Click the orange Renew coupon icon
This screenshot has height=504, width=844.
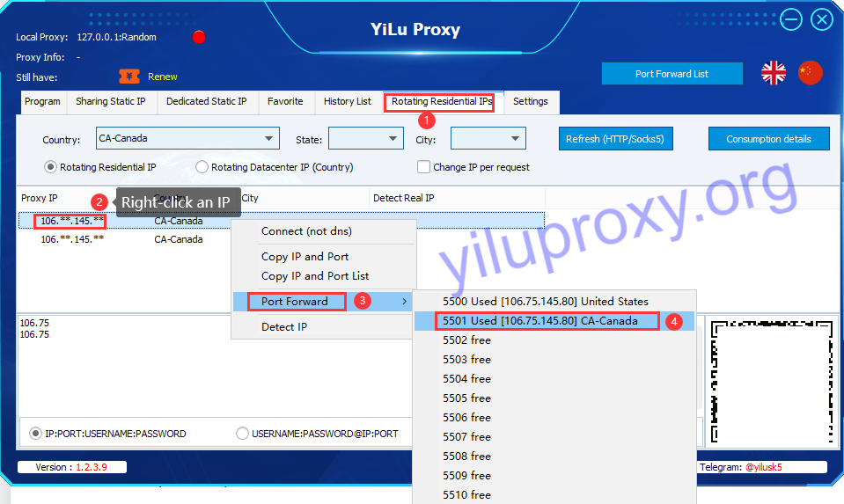129,77
